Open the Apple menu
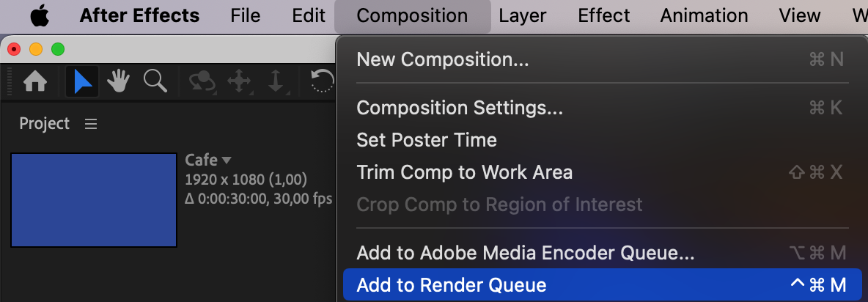This screenshot has height=302, width=868. coord(40,16)
